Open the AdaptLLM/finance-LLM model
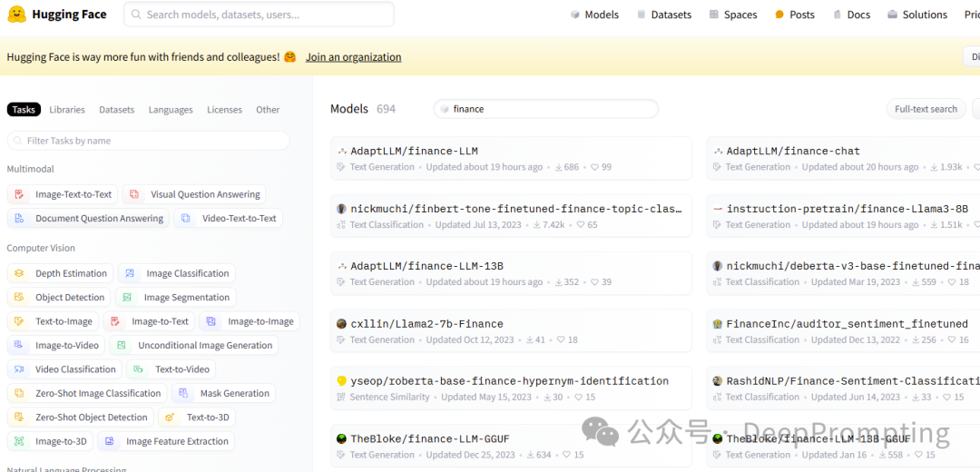This screenshot has width=980, height=472. (x=414, y=151)
